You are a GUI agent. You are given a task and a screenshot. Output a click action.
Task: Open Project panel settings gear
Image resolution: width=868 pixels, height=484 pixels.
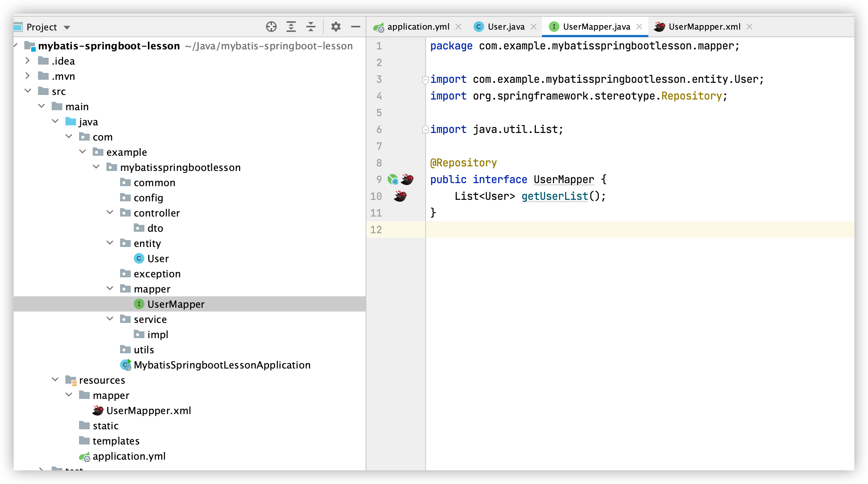(336, 27)
